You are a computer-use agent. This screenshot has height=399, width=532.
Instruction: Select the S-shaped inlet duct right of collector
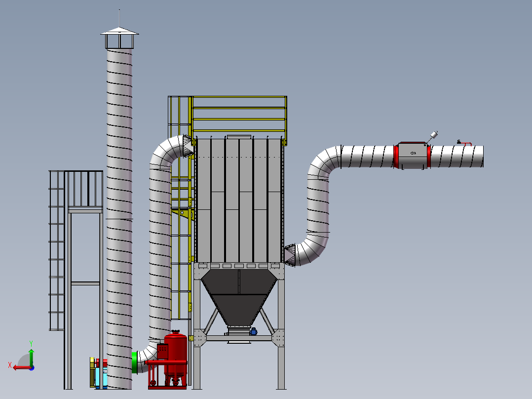(317, 207)
